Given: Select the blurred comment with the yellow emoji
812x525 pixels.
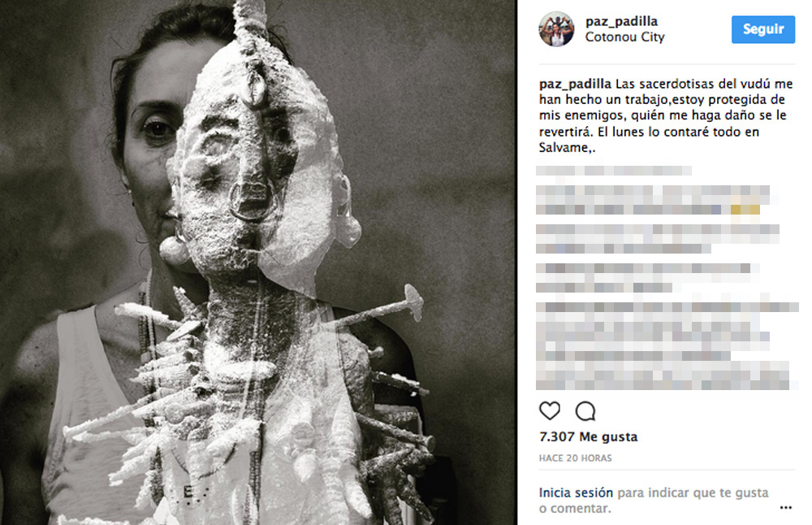Looking at the screenshot, I should (x=653, y=200).
